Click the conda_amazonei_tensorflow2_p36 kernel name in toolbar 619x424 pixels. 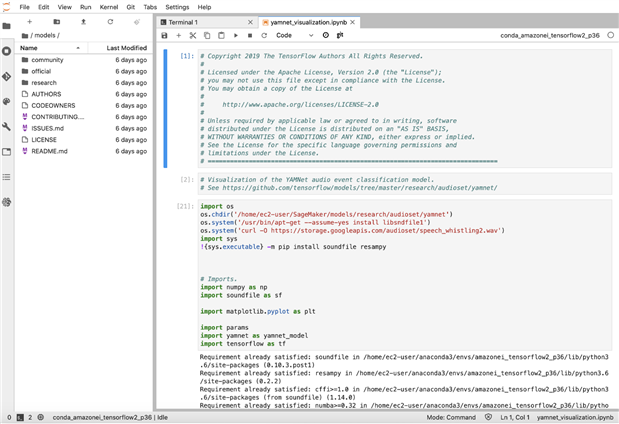point(550,36)
